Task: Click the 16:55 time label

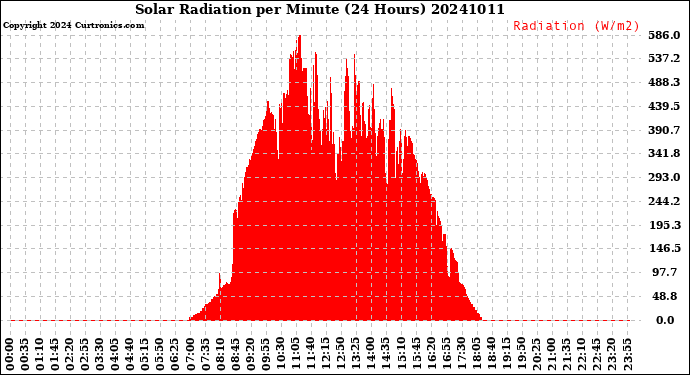Action: [x=446, y=354]
